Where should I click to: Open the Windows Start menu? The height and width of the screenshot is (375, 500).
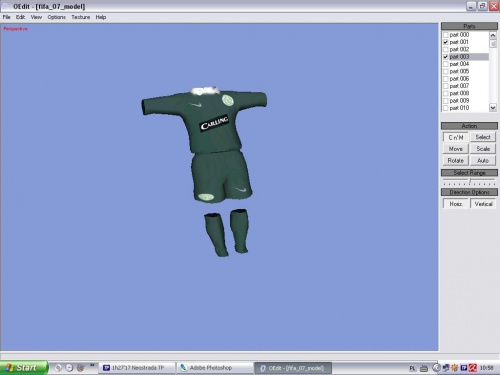(x=23, y=367)
